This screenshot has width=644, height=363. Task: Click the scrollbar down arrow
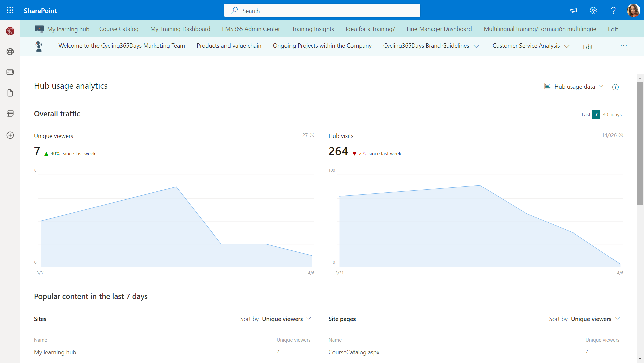(x=640, y=359)
